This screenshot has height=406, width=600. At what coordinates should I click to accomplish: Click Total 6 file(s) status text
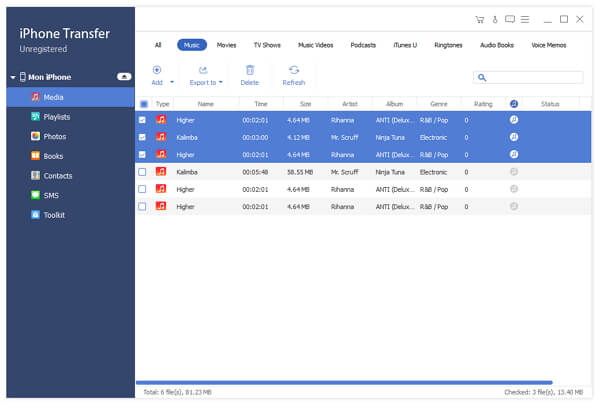pyautogui.click(x=178, y=392)
